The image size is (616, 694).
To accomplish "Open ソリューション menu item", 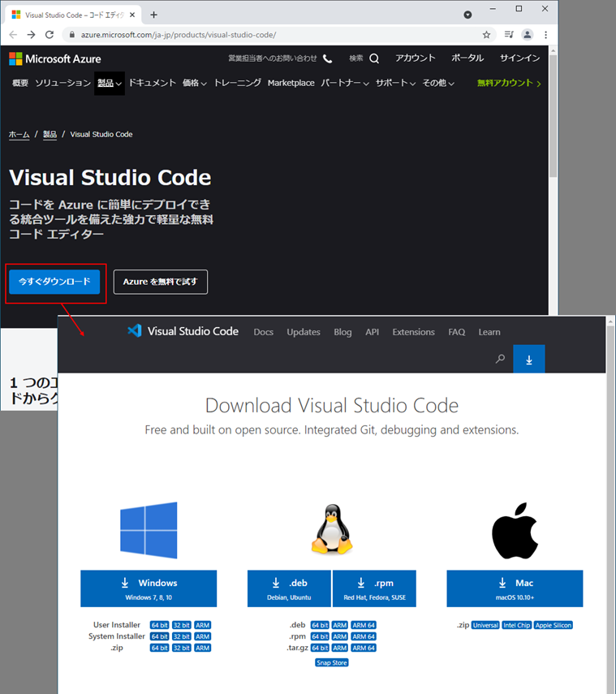I will (62, 84).
